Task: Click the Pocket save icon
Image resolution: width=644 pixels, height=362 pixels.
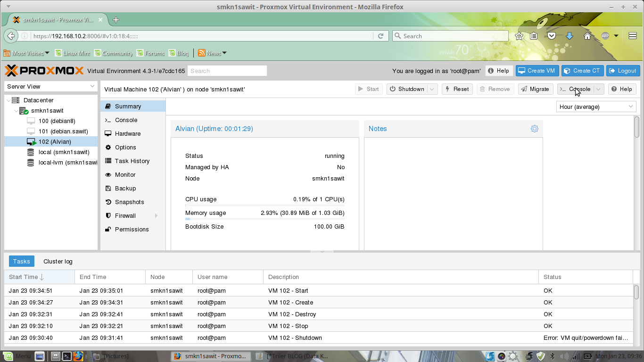Action: coord(552,36)
